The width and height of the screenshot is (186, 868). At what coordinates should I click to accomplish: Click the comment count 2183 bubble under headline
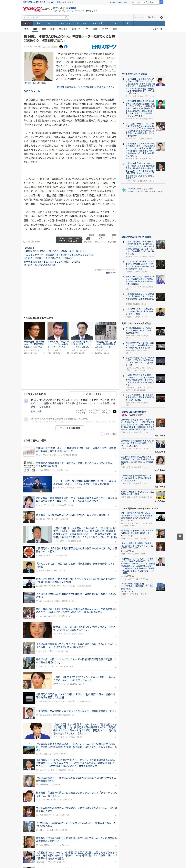47,47
